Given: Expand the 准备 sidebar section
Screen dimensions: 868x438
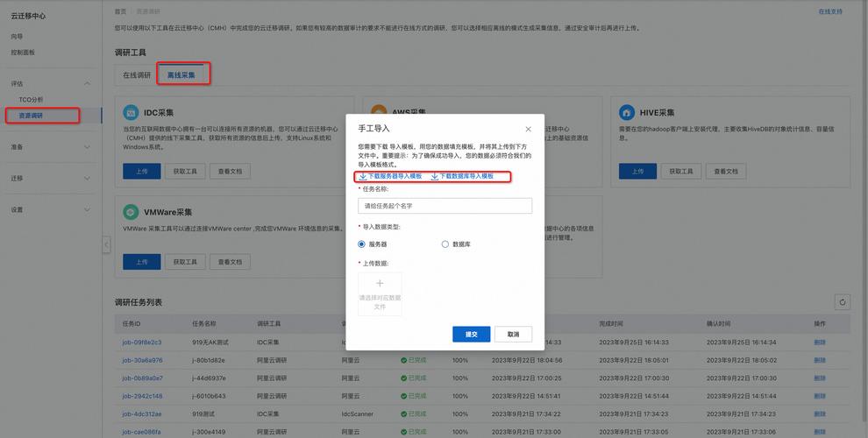Looking at the screenshot, I should [87, 147].
